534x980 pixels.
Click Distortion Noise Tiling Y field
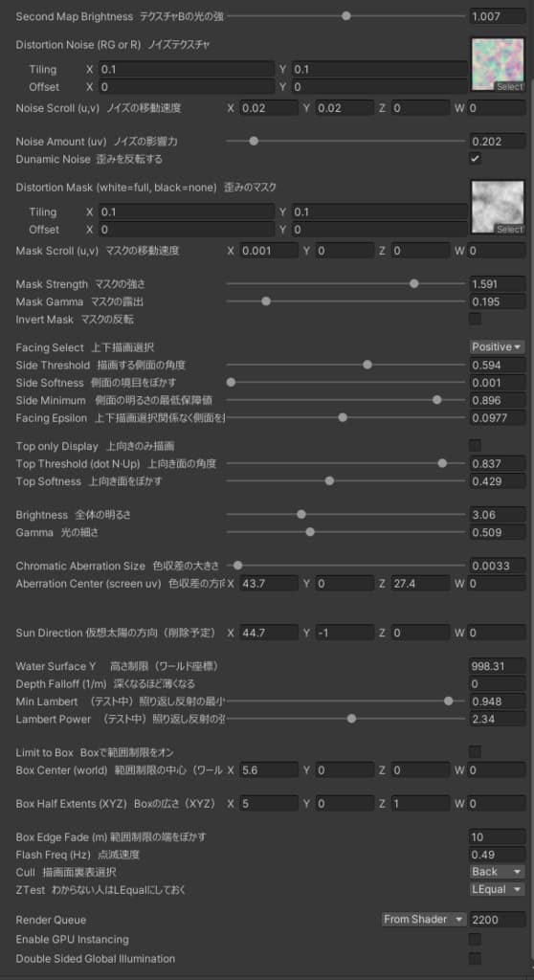pos(379,69)
